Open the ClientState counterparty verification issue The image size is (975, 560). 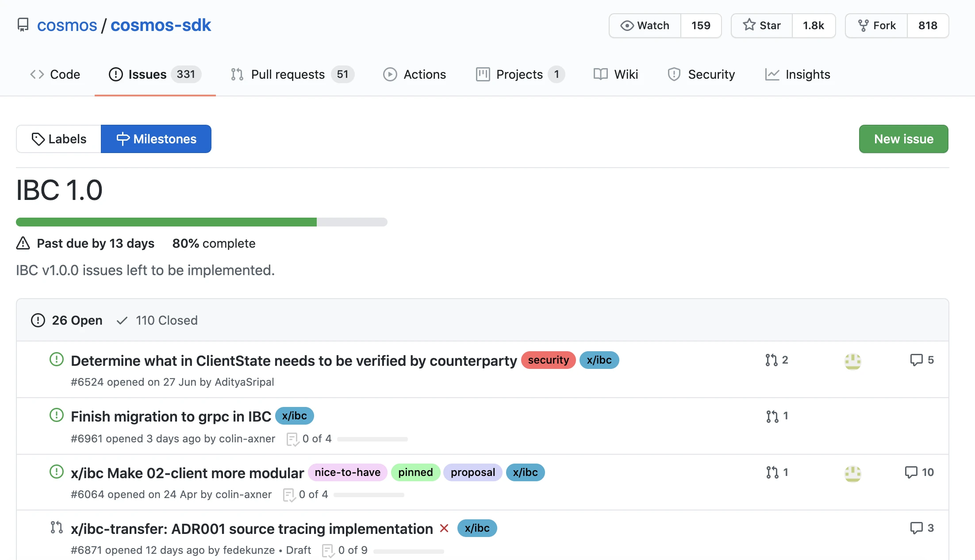pos(294,361)
